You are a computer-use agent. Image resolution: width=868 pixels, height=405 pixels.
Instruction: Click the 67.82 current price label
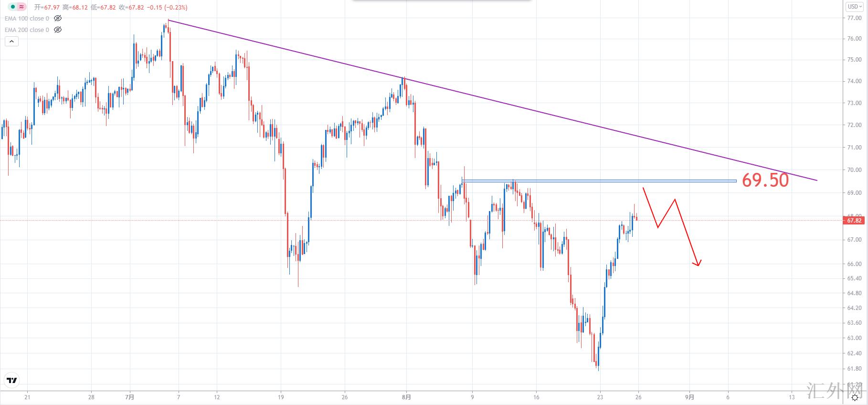point(854,221)
